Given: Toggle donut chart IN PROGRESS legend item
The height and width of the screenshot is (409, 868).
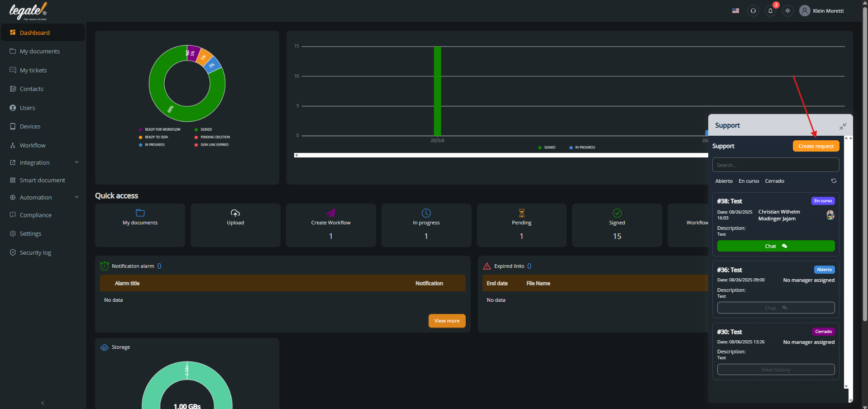Looking at the screenshot, I should pyautogui.click(x=152, y=145).
